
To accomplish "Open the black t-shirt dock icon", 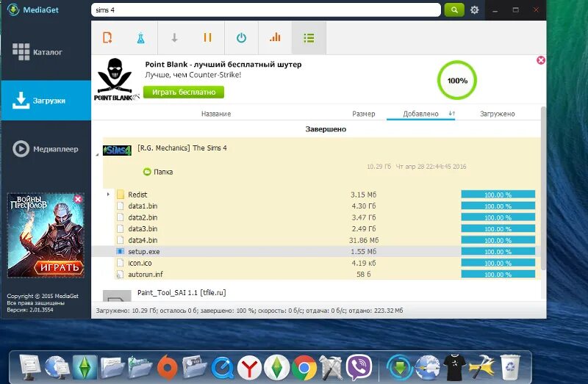I will pos(454,368).
